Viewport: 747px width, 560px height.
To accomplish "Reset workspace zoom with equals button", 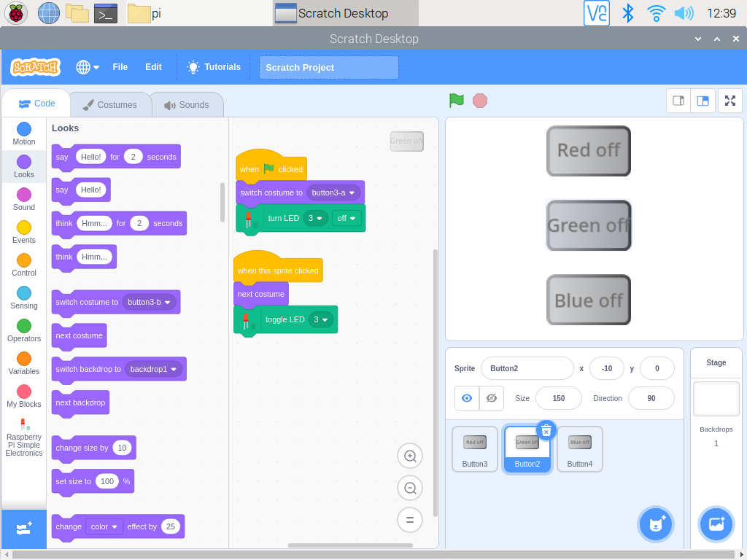I will 410,519.
